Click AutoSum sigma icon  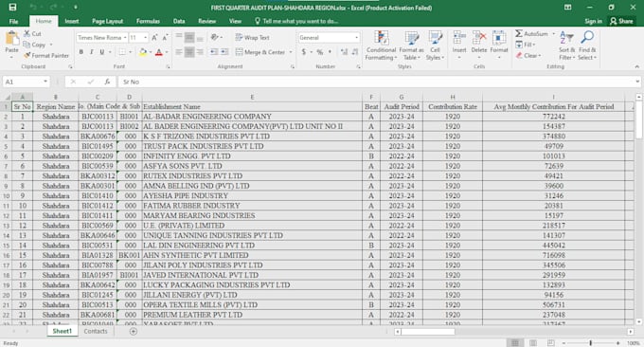[x=519, y=33]
